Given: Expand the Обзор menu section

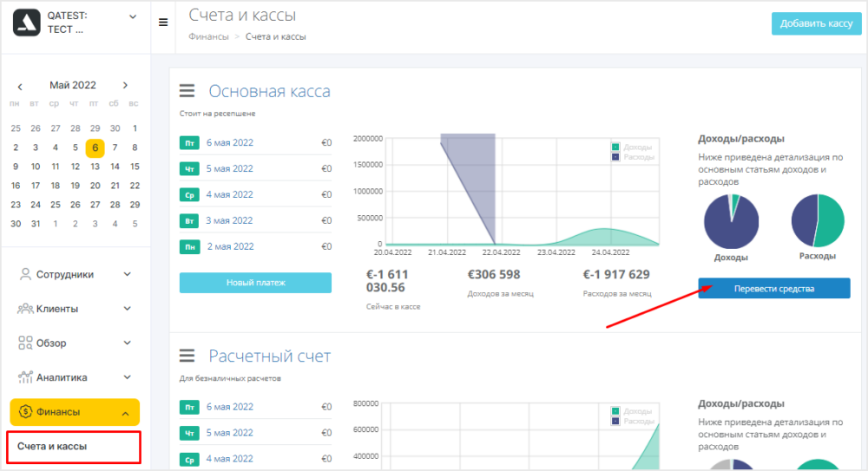Looking at the screenshot, I should pos(127,343).
